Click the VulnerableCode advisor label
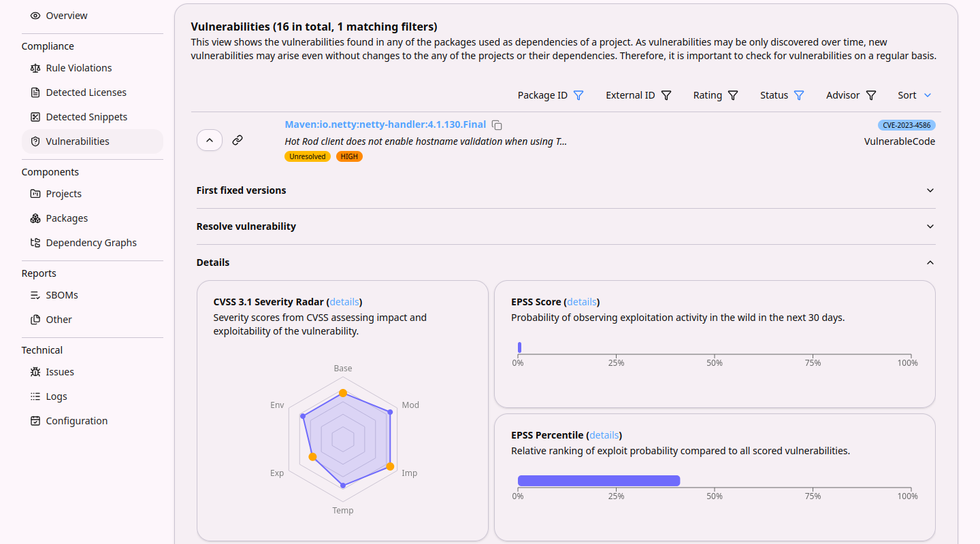 pos(900,141)
